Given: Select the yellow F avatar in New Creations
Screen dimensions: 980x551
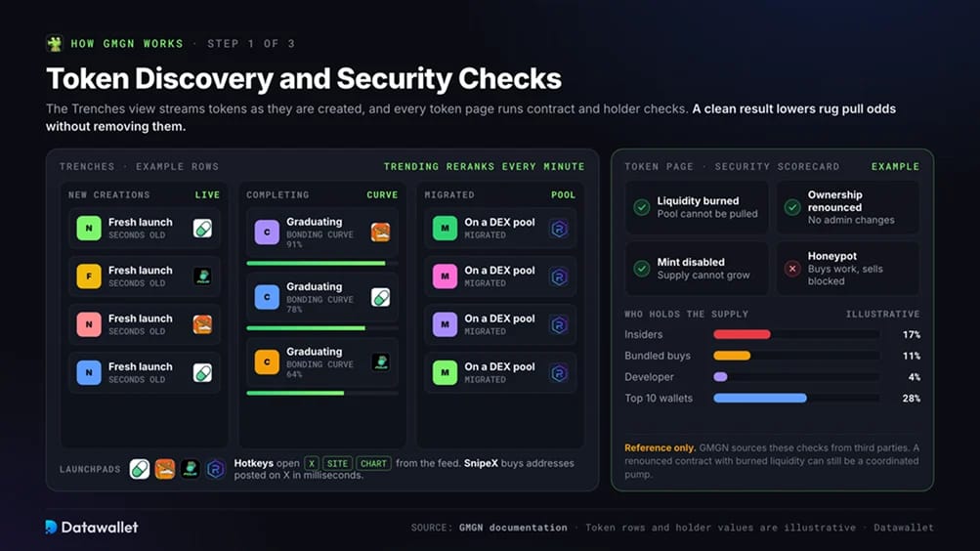Looking at the screenshot, I should [89, 276].
